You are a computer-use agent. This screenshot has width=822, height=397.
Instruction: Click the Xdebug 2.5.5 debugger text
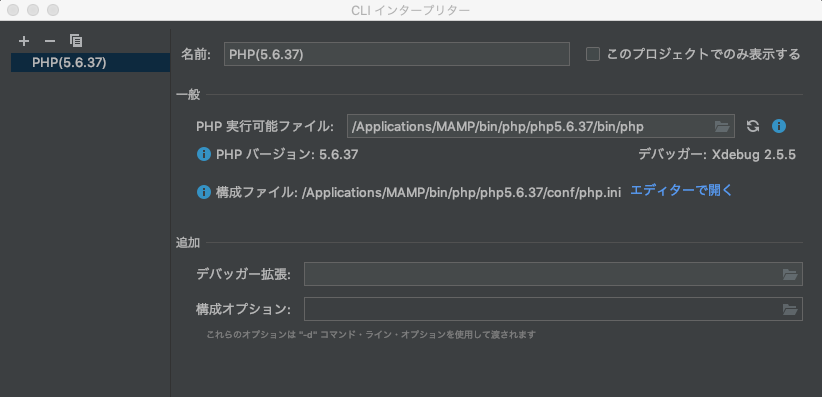(x=753, y=155)
